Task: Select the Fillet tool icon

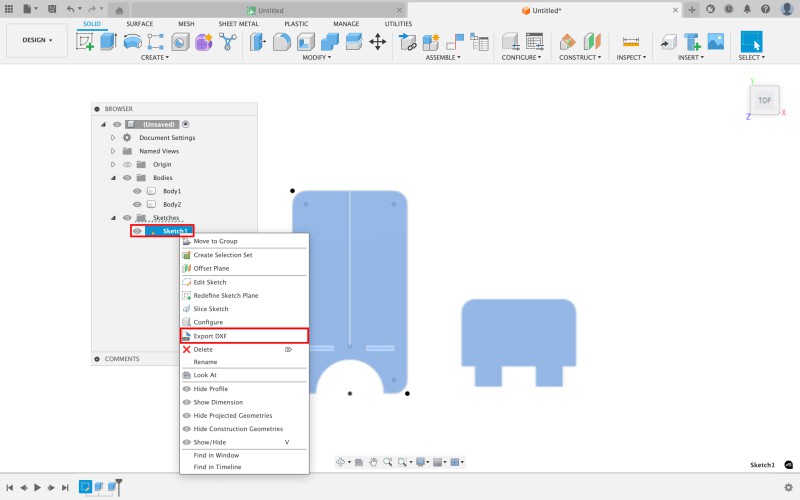Action: click(282, 41)
